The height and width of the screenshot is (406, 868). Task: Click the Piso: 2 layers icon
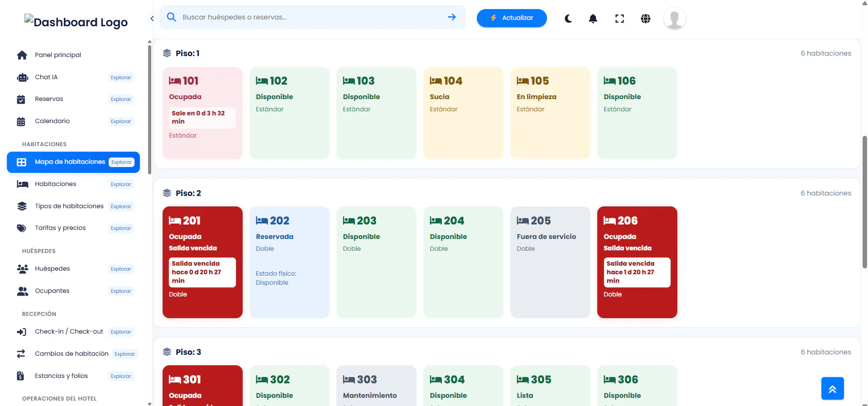click(167, 193)
